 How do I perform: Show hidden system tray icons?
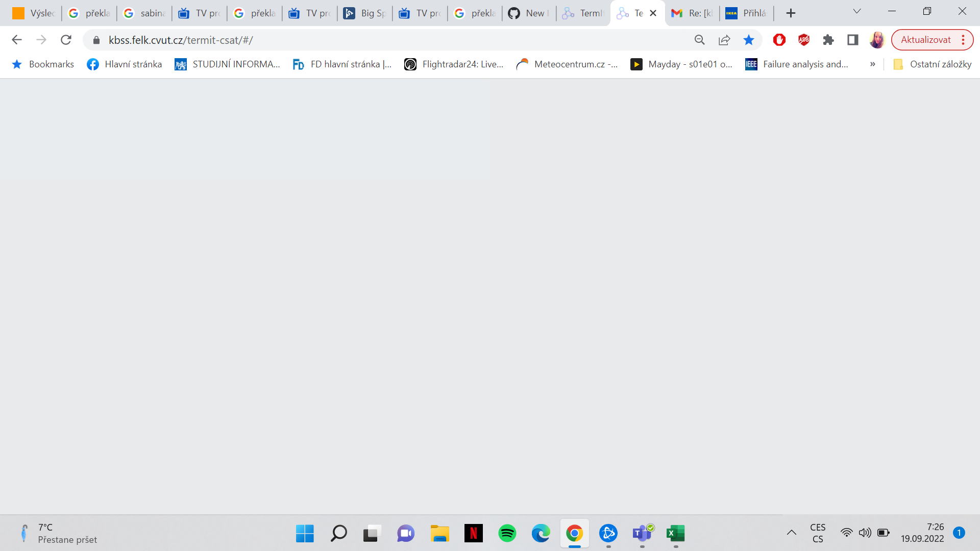[x=791, y=532]
